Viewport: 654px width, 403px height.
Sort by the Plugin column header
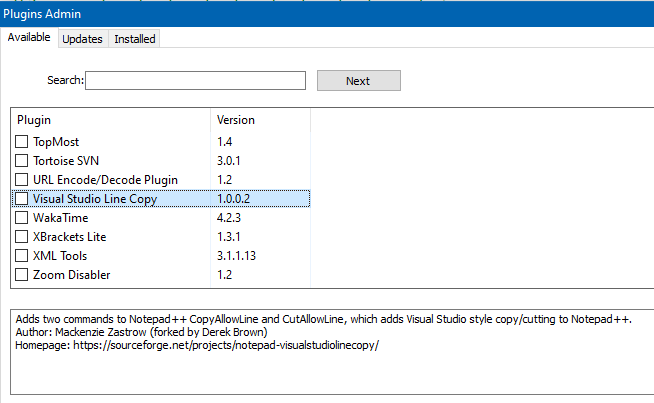(111, 120)
